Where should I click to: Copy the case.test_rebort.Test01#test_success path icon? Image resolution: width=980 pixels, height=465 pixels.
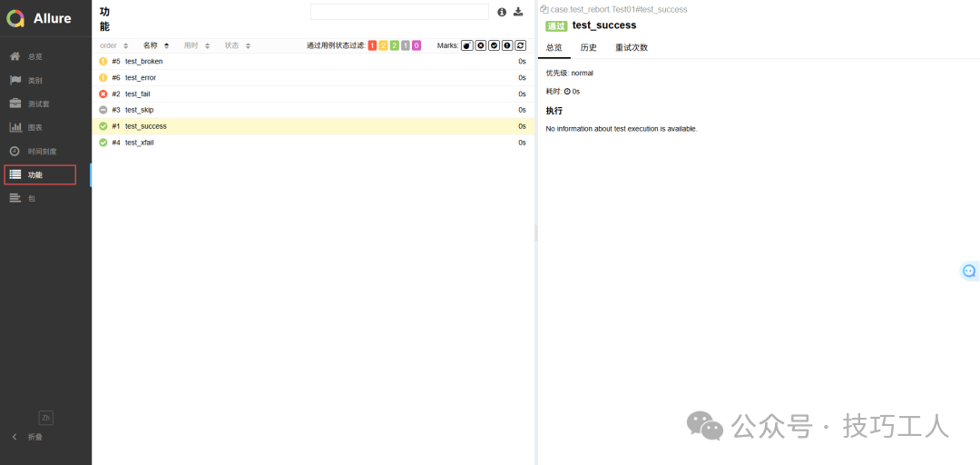[544, 9]
